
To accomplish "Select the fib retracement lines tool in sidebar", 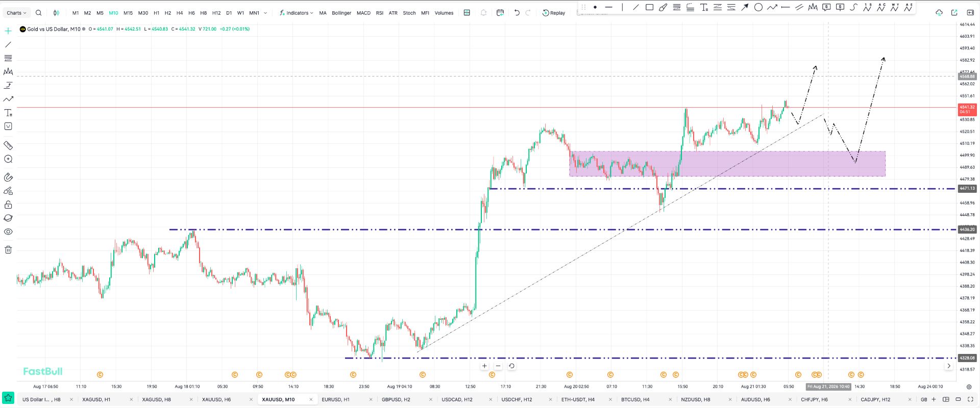I will pyautogui.click(x=8, y=58).
